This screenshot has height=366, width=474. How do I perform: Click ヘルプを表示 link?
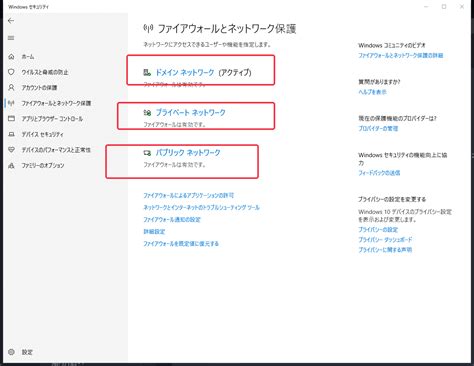pos(372,92)
